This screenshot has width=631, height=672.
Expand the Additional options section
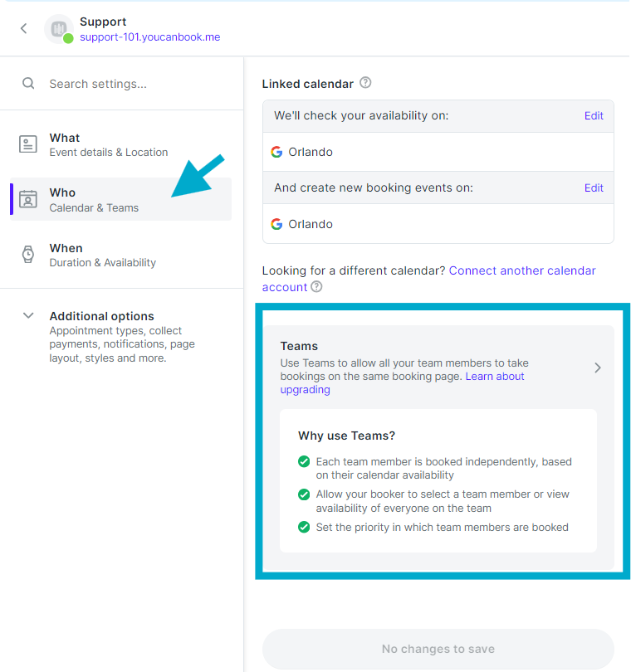click(28, 316)
